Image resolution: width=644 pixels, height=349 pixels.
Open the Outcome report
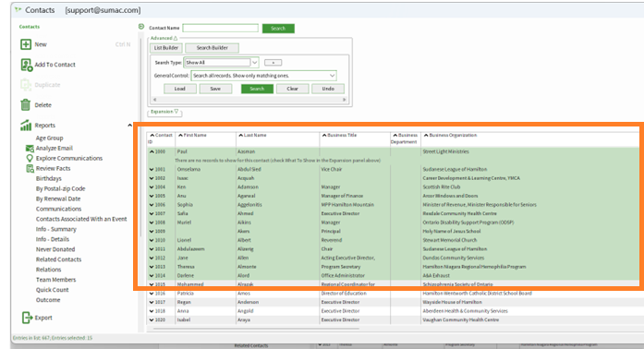point(48,300)
